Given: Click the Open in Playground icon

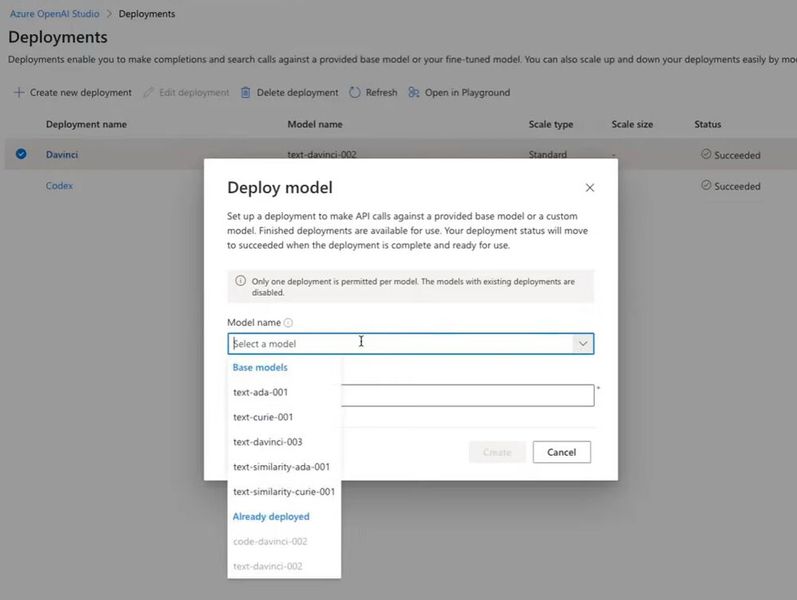Looking at the screenshot, I should (x=414, y=93).
